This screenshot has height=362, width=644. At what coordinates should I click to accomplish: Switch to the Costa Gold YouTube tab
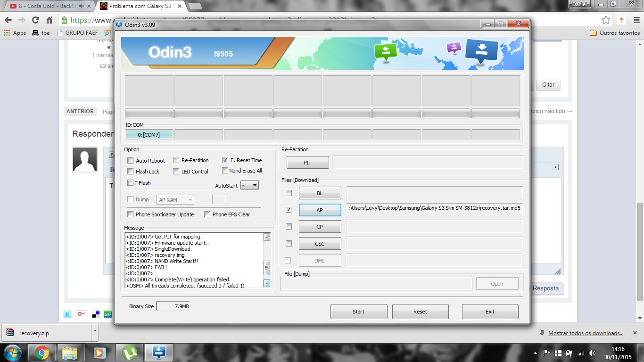47,6
